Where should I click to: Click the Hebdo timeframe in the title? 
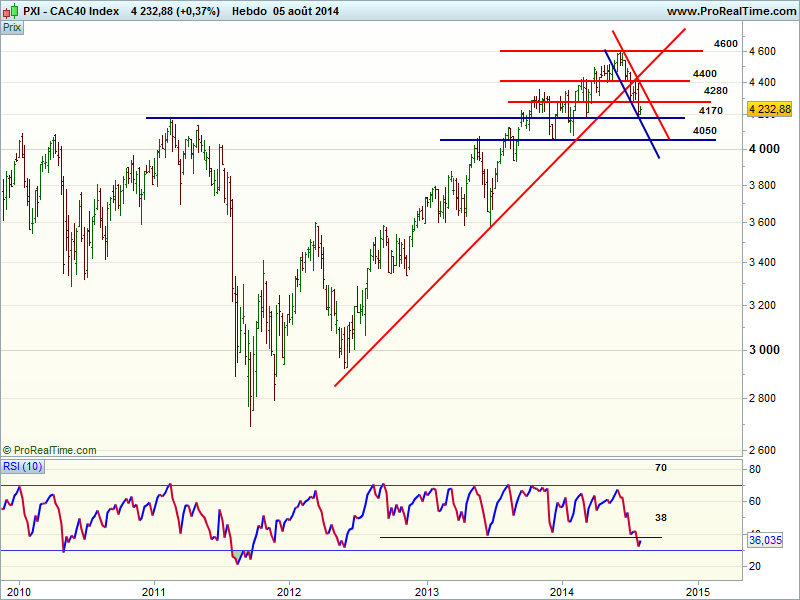(248, 11)
